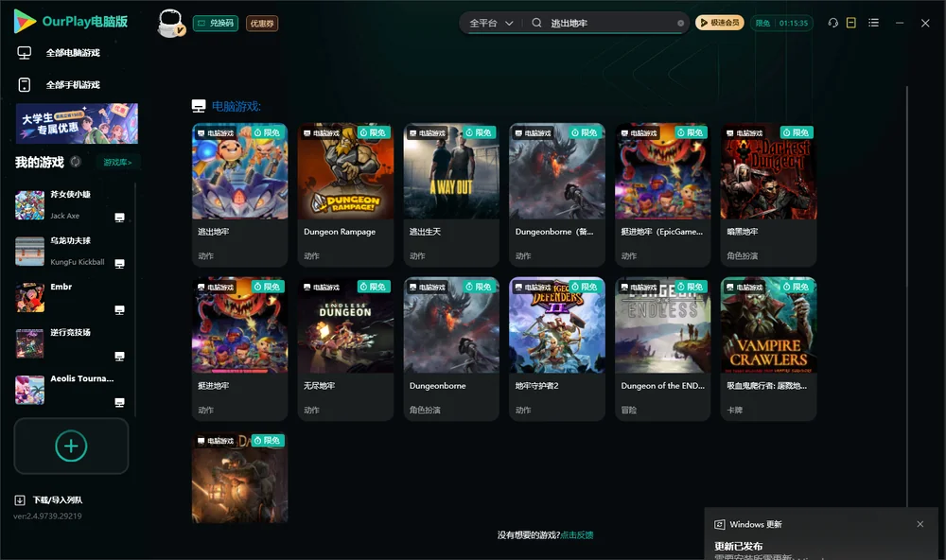Dismiss the Windows 更新 notification

[x=920, y=524]
